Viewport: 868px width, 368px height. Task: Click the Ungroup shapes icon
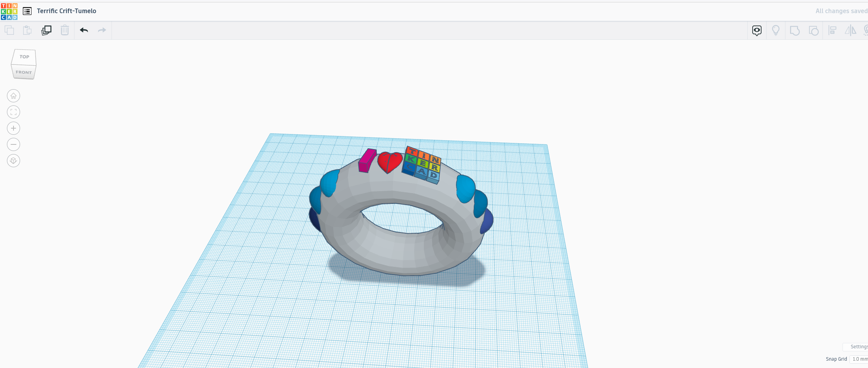(814, 31)
